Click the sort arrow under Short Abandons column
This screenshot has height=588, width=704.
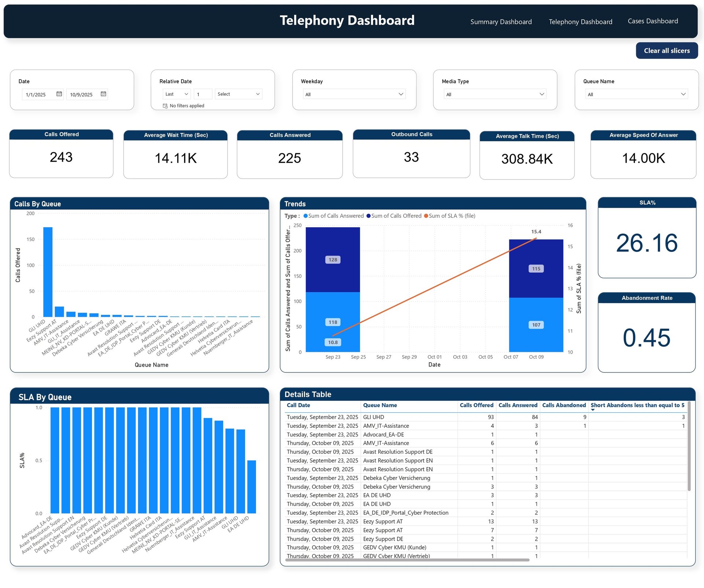pos(593,410)
